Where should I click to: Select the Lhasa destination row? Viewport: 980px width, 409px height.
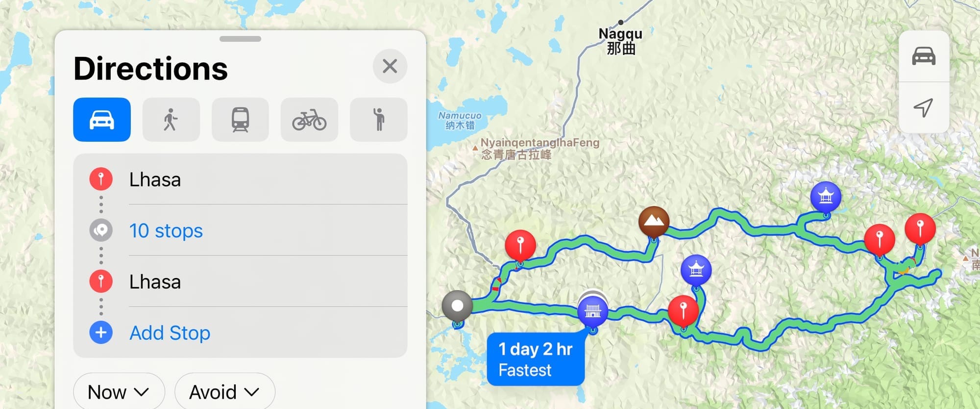[x=240, y=281]
